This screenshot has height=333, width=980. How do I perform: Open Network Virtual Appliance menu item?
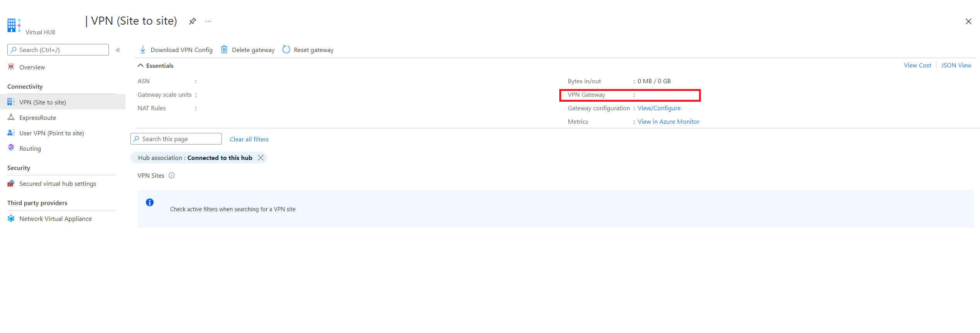[56, 219]
